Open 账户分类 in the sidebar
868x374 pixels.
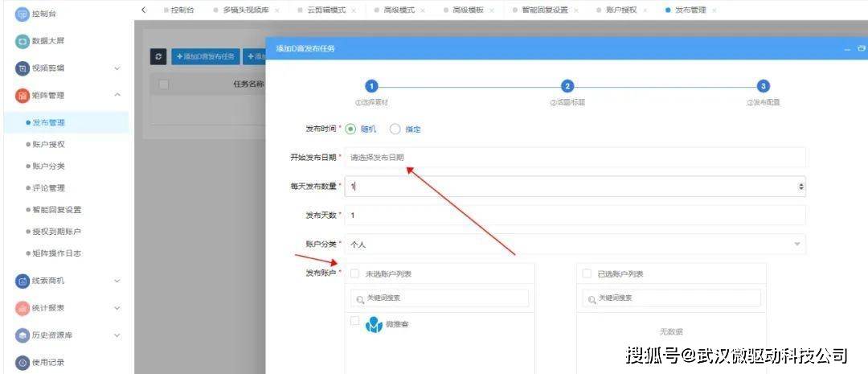pos(49,166)
